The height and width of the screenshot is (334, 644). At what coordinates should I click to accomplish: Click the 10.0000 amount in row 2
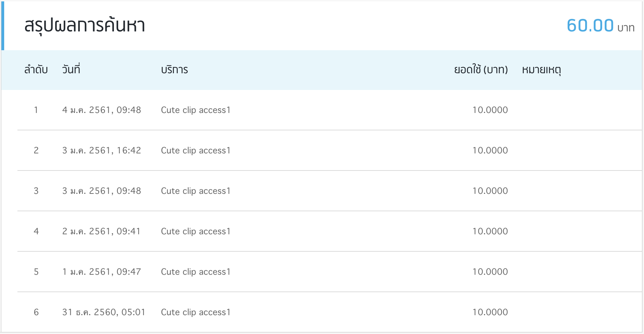[490, 151]
